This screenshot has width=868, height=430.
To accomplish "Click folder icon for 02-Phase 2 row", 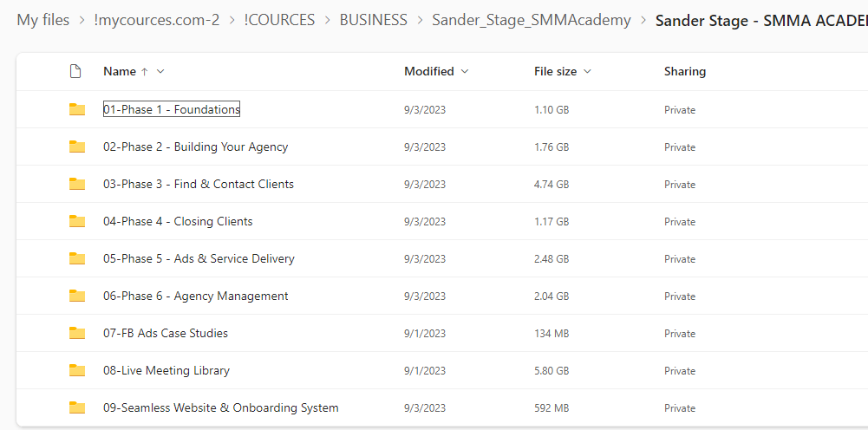I will pyautogui.click(x=77, y=147).
